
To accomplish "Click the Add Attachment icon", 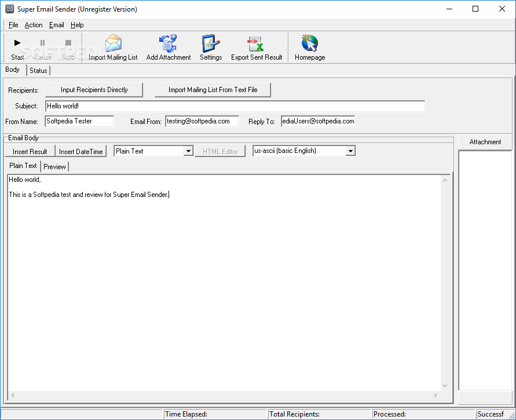I will 169,43.
